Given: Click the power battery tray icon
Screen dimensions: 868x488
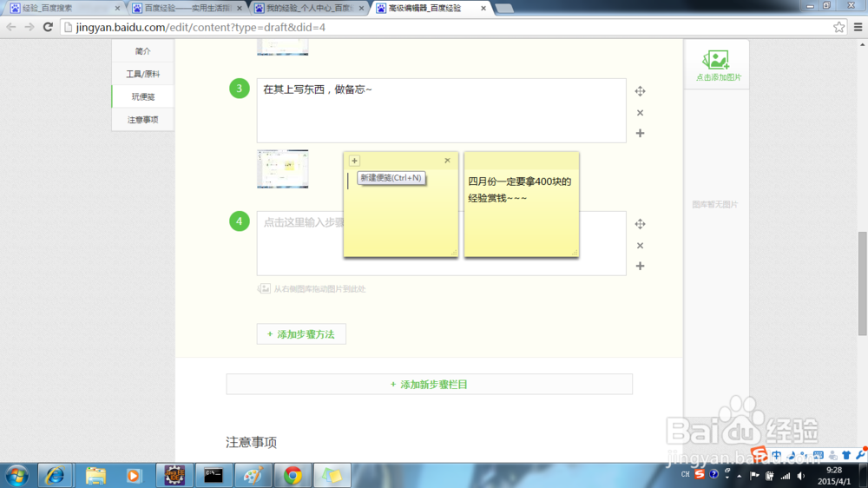Looking at the screenshot, I should coord(770,476).
